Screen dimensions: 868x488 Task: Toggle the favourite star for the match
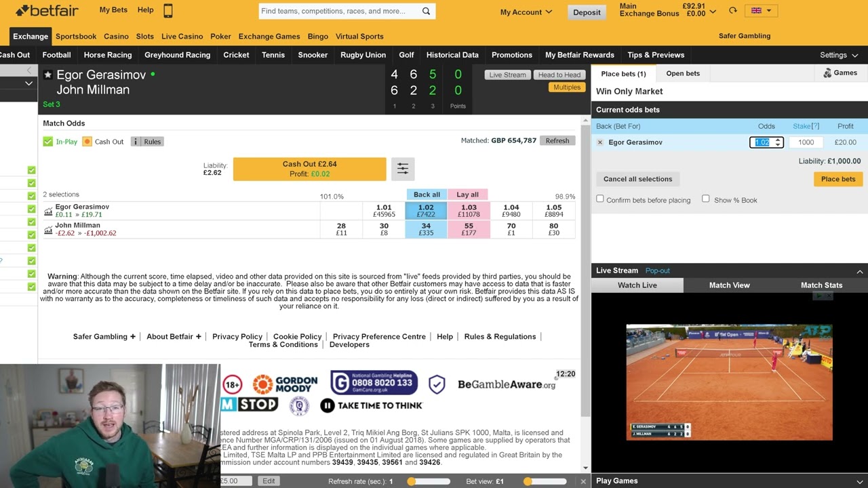47,75
